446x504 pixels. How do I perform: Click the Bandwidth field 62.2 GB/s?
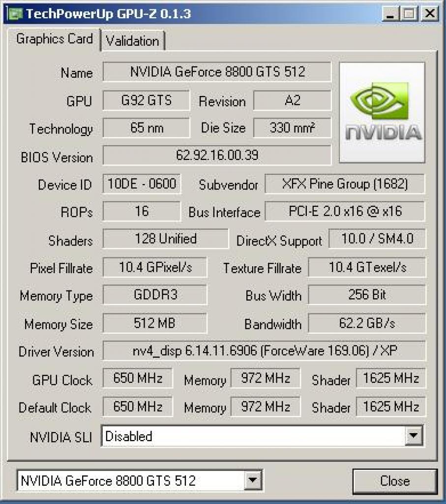[367, 323]
